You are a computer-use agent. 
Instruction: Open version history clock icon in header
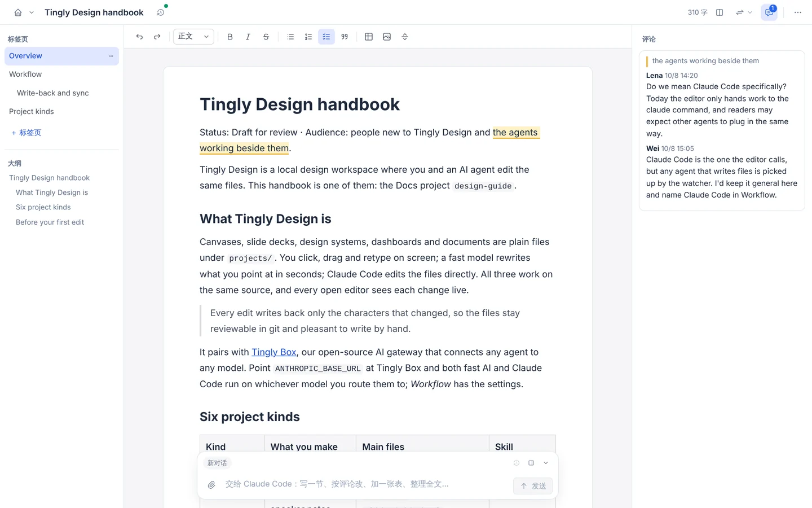click(x=161, y=12)
